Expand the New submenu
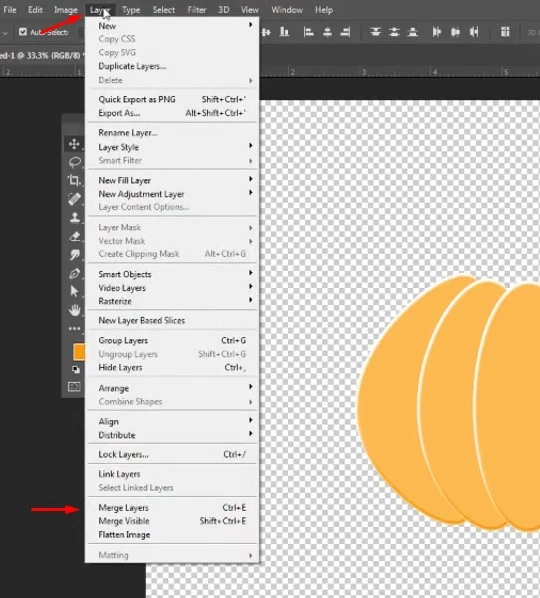540x598 pixels. tap(173, 26)
